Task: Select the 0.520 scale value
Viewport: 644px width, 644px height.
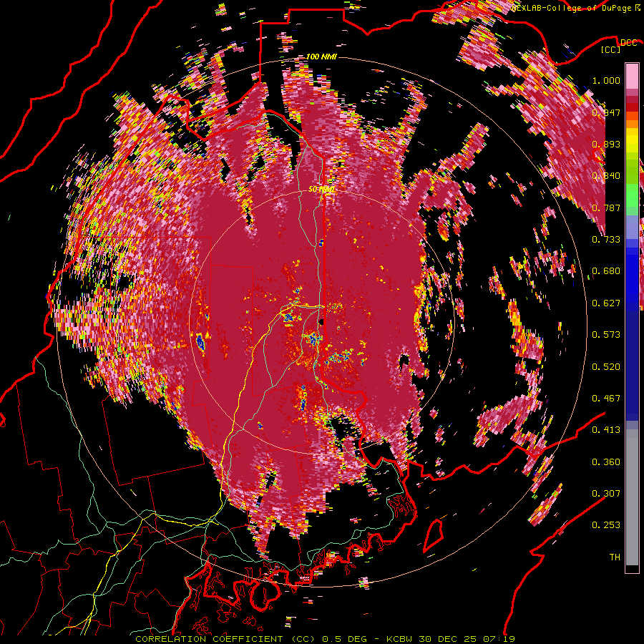Action: click(x=606, y=367)
